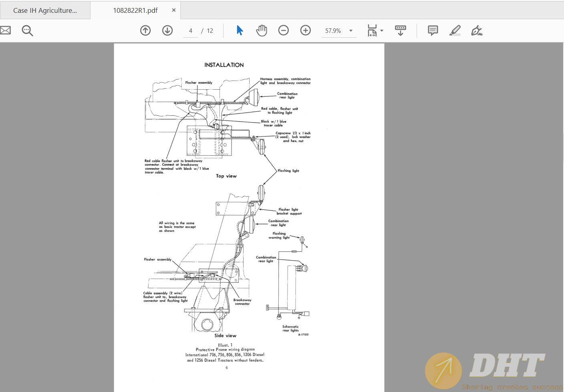Click the "Schematic rear lights" label
Screen dimensions: 564x392
(290, 328)
